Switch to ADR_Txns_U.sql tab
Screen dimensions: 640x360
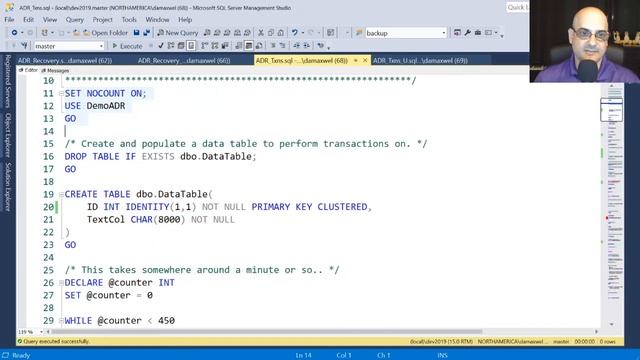click(x=420, y=60)
